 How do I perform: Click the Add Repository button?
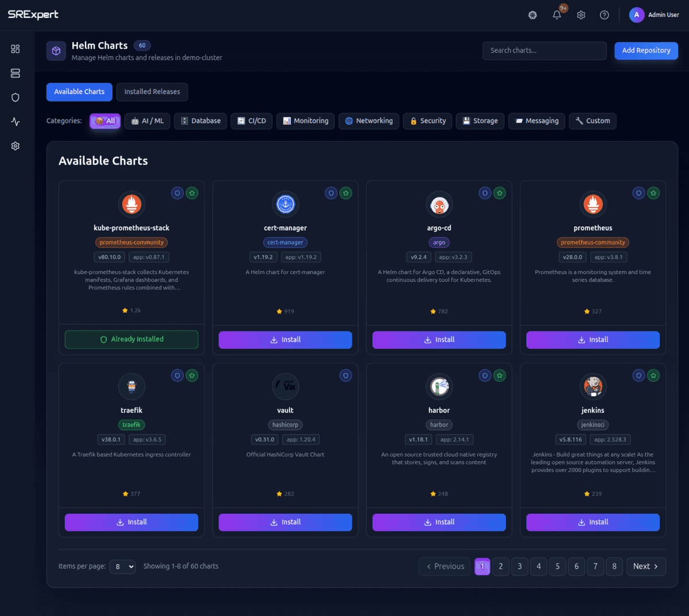pyautogui.click(x=646, y=51)
